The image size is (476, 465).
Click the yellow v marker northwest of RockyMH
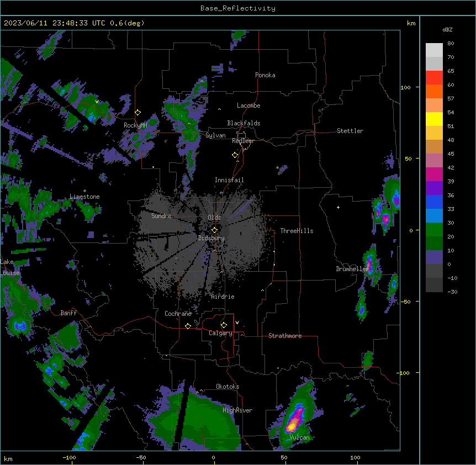[x=97, y=102]
